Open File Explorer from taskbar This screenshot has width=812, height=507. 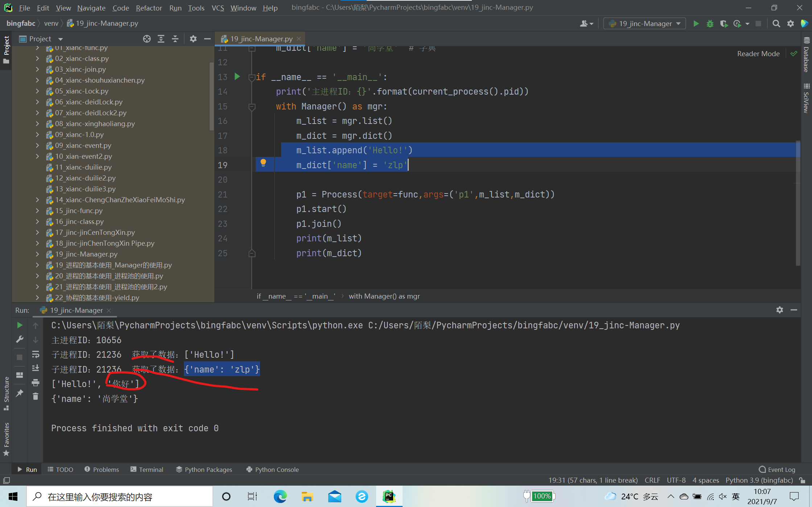307,496
